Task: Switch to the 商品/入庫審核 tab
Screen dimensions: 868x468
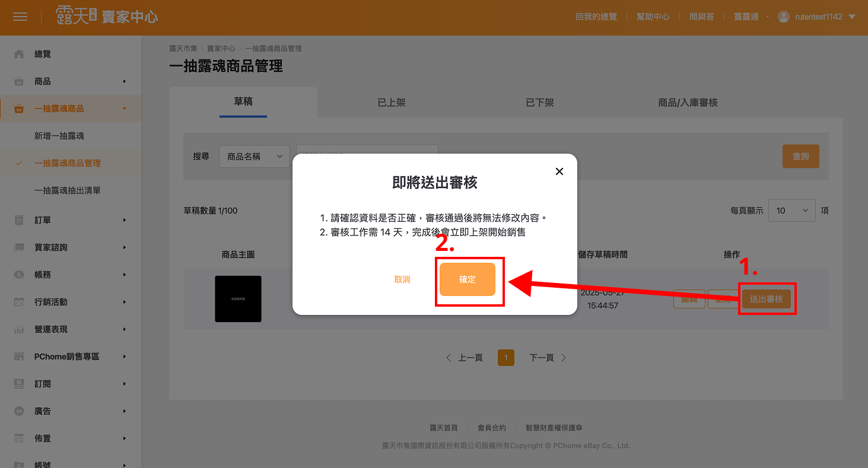Action: coord(688,103)
